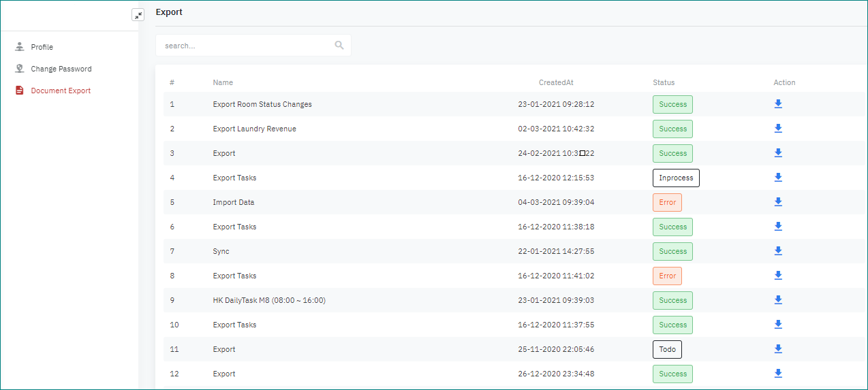This screenshot has width=868, height=390.
Task: Select Document Export in the sidebar
Action: coord(60,91)
